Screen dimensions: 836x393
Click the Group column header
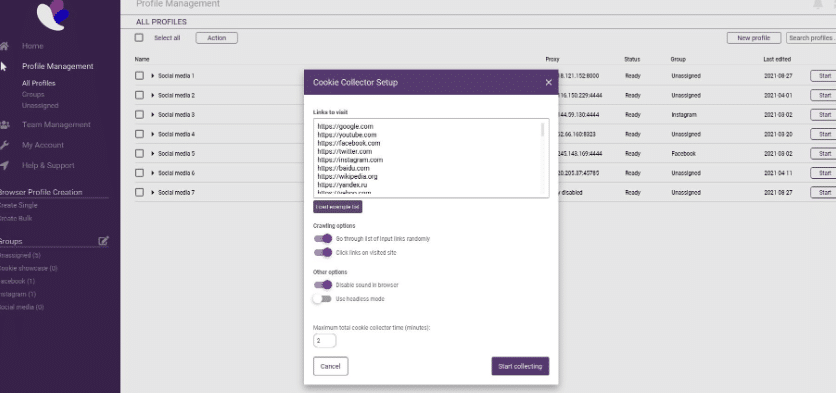point(678,59)
